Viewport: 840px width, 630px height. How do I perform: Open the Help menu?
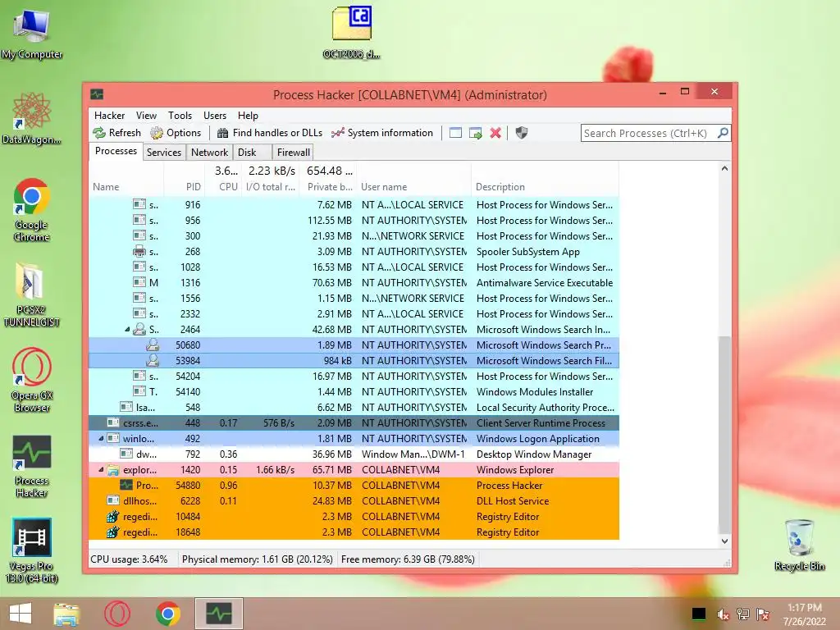tap(248, 116)
